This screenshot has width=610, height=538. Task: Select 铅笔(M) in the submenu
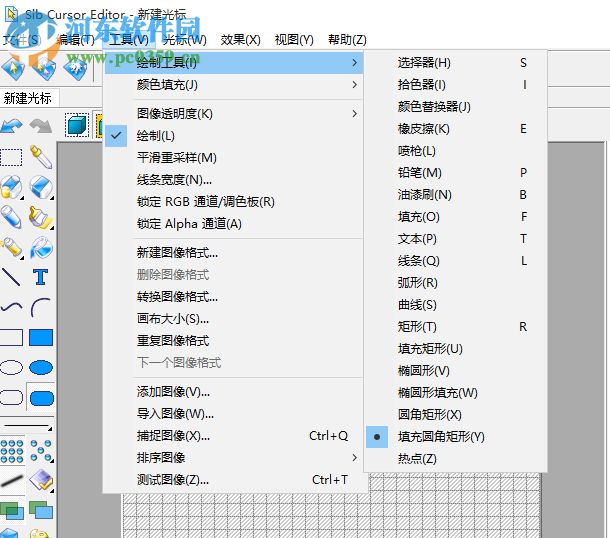456,173
